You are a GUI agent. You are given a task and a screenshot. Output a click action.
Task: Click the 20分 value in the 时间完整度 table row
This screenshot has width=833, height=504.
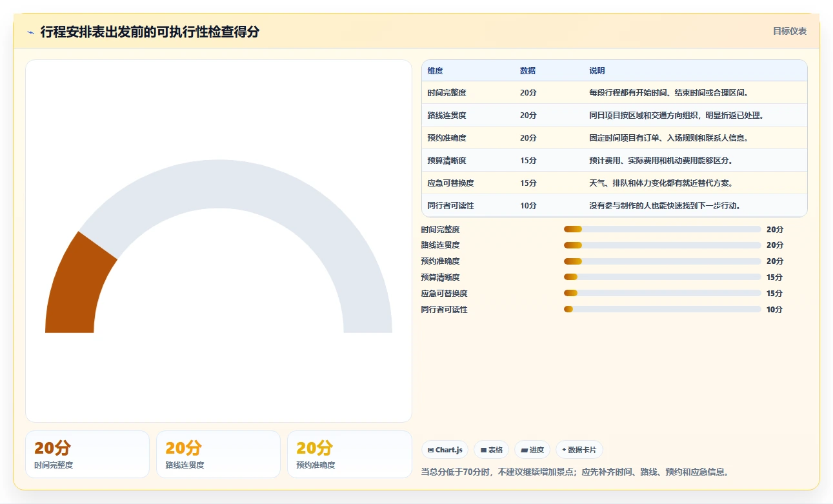click(528, 93)
